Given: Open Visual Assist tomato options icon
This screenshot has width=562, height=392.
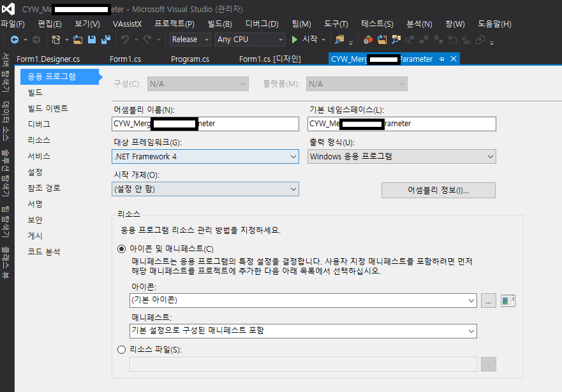Looking at the screenshot, I should tap(367, 40).
